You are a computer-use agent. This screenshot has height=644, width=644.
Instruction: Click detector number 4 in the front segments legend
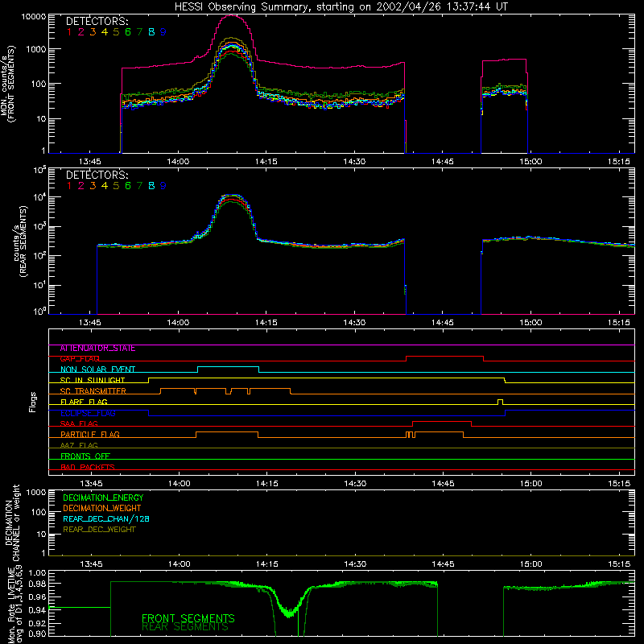coord(105,32)
